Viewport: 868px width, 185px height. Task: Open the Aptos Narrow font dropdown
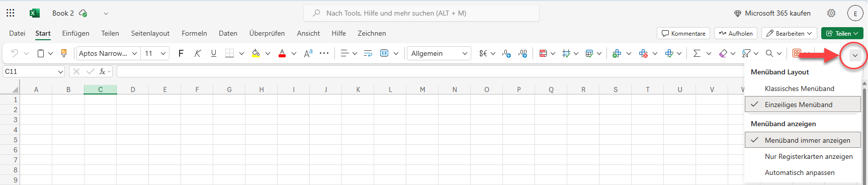(x=108, y=53)
